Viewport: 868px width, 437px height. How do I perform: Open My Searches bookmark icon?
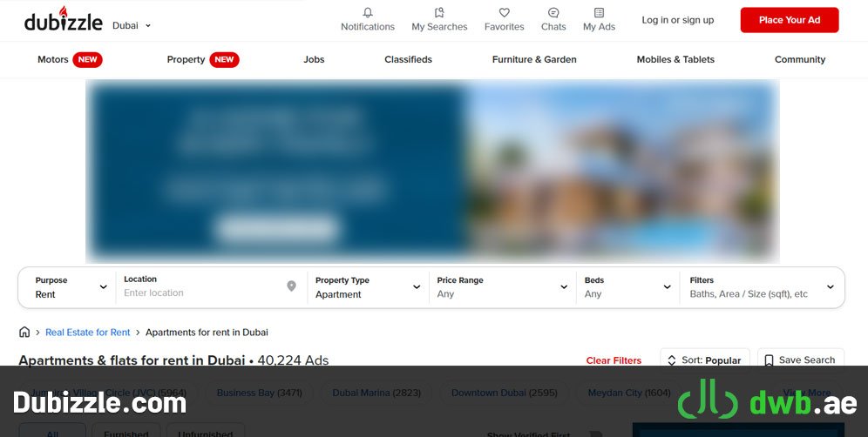pos(439,13)
